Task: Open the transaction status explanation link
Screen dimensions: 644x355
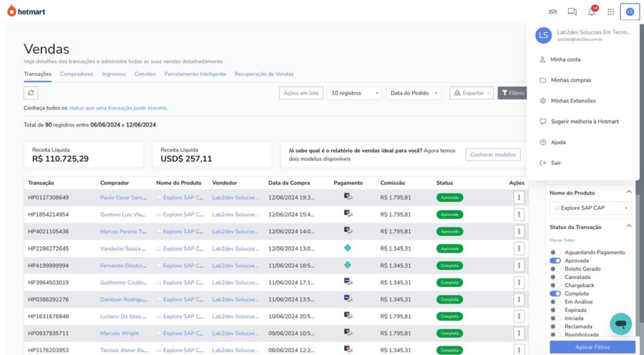Action: click(x=118, y=108)
